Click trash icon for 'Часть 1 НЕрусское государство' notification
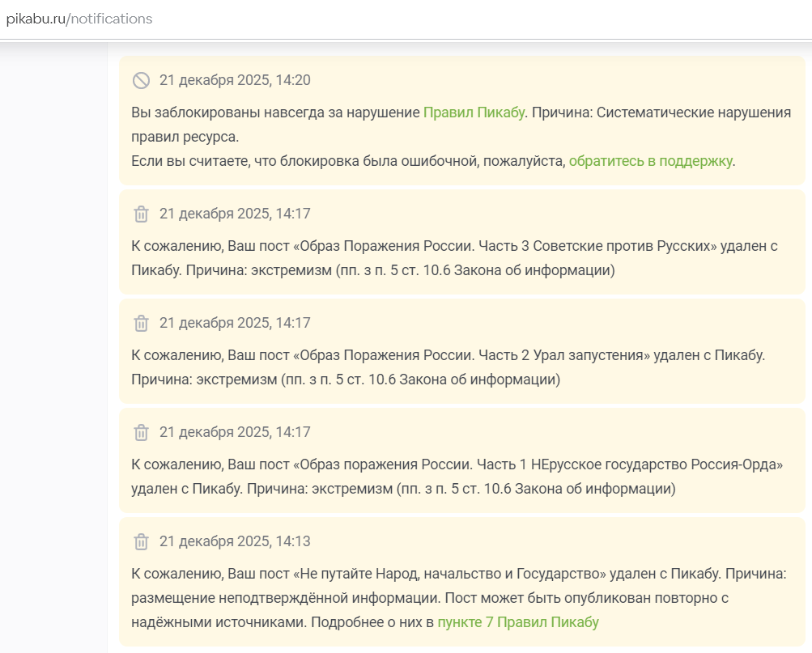The height and width of the screenshot is (653, 812). (141, 432)
